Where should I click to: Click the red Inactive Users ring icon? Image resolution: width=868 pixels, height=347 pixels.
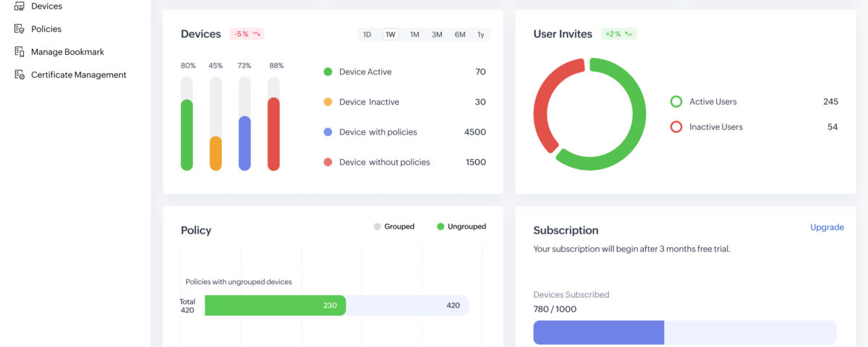[676, 127]
